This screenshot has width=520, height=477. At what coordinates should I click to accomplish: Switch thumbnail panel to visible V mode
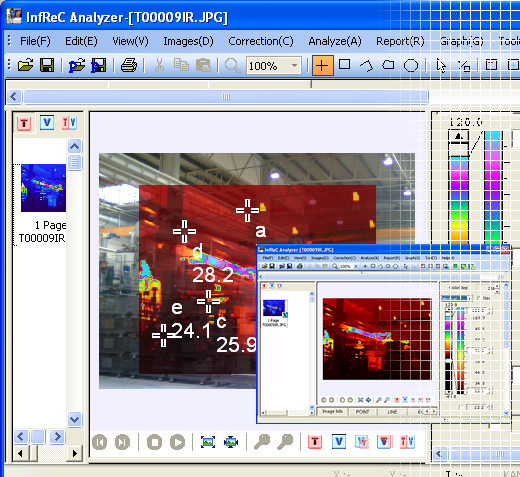click(x=47, y=123)
